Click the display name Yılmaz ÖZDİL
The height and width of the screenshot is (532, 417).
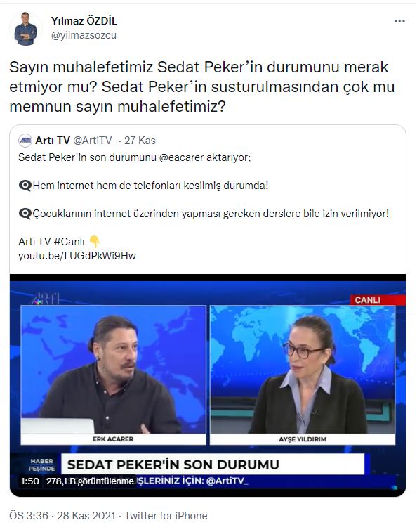pos(84,21)
